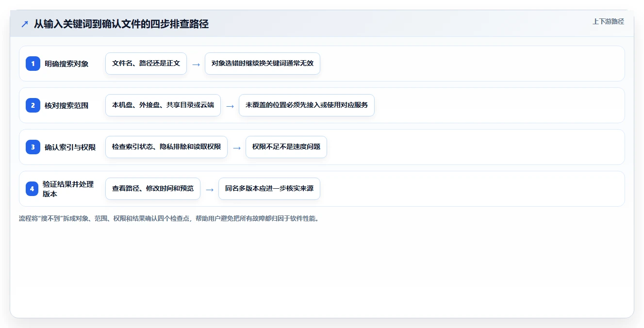Click the 同名多版本应进一步核实来源 box
The image size is (644, 328).
pos(269,189)
